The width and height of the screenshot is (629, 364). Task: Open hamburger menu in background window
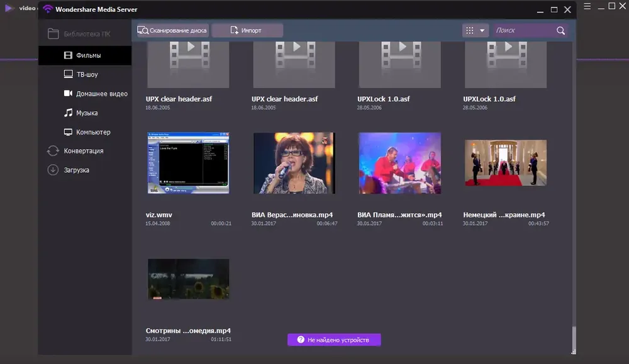[x=587, y=6]
